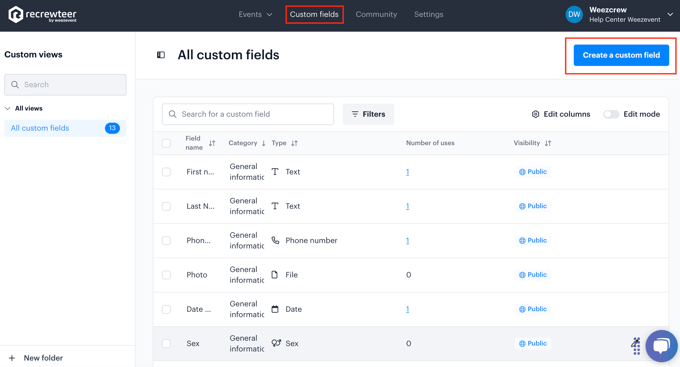This screenshot has height=367, width=680.
Task: Check the Last Name row checkbox
Action: 166,206
